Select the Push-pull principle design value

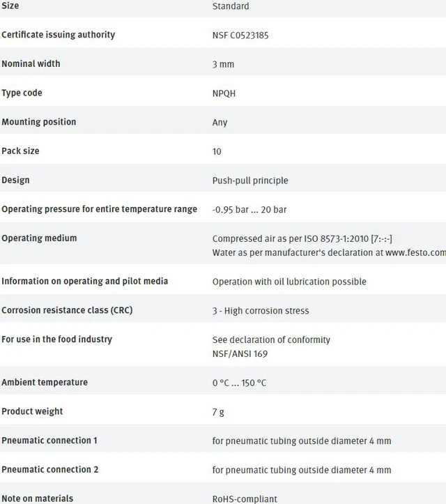click(250, 181)
